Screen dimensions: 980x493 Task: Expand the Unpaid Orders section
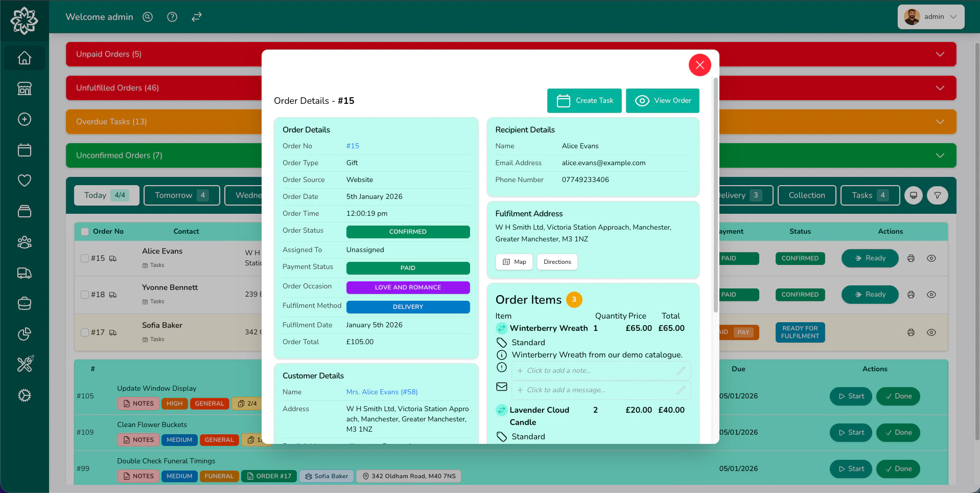(x=940, y=54)
